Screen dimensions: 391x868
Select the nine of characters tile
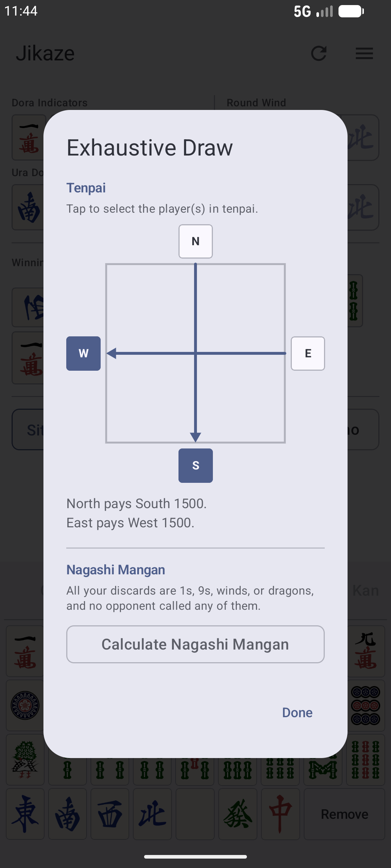(366, 651)
